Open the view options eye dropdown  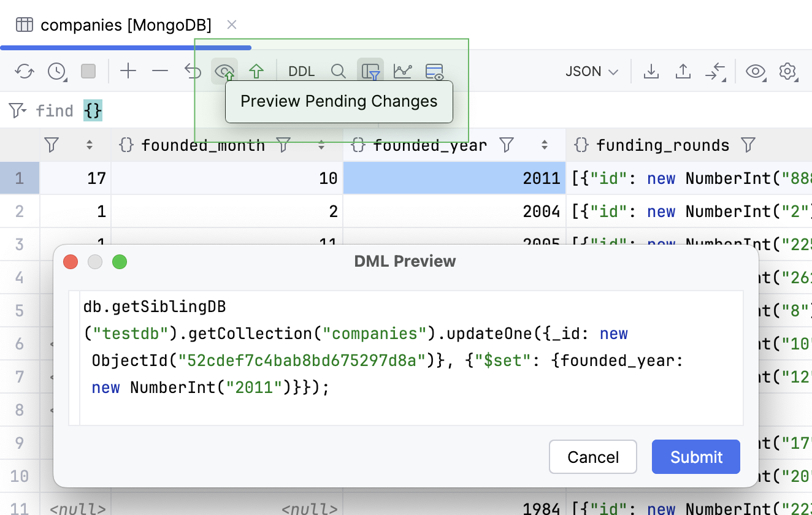[756, 71]
